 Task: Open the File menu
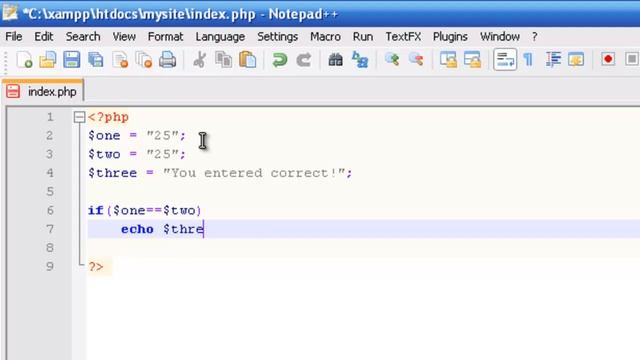point(13,37)
